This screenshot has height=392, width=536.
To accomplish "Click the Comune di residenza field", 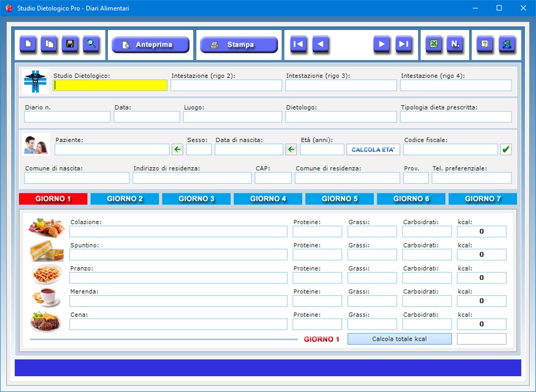I will tap(348, 178).
